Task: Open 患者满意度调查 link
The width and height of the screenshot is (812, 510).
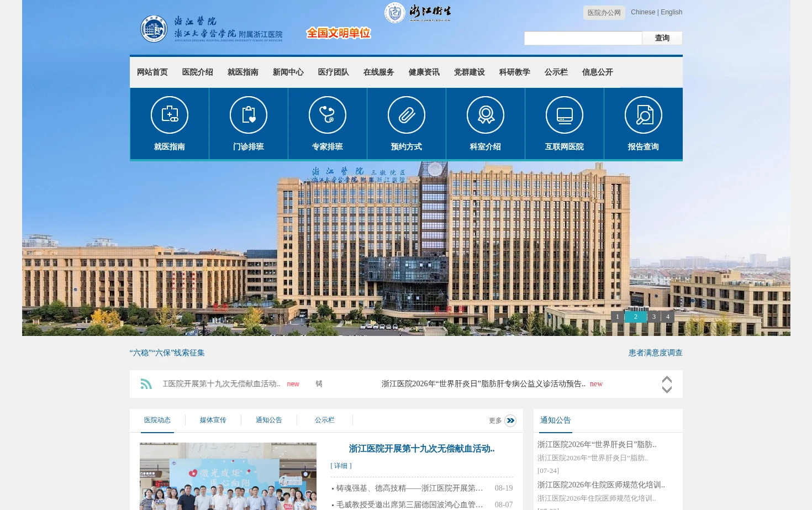Action: point(656,353)
